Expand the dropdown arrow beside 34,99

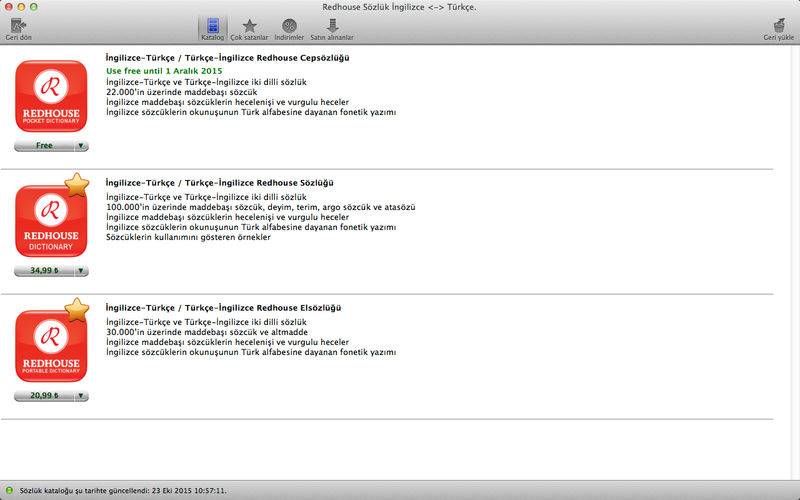pyautogui.click(x=81, y=270)
